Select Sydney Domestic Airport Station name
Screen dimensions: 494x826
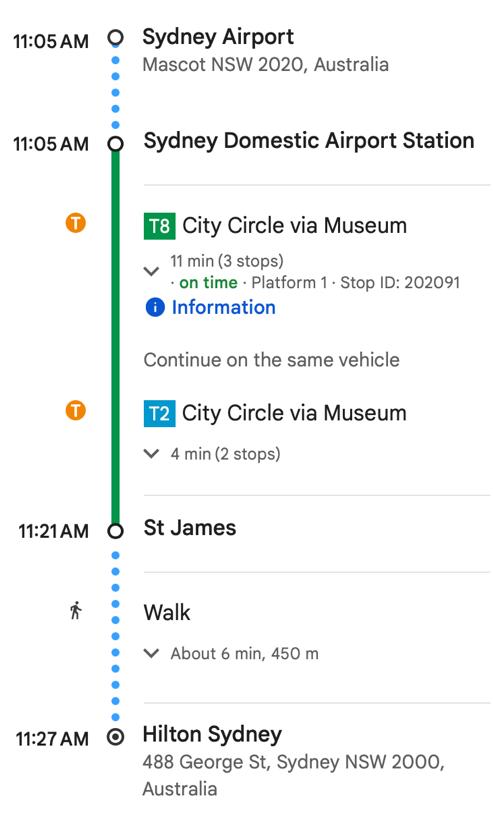pos(309,141)
